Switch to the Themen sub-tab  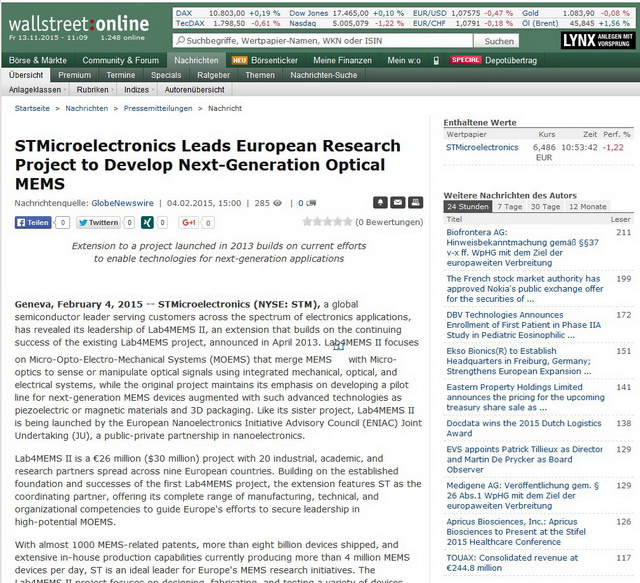260,75
